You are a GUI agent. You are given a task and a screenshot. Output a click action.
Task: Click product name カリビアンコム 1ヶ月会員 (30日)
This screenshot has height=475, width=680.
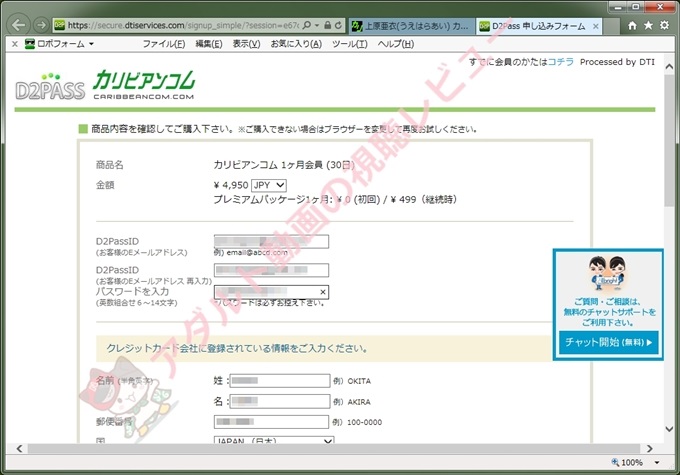point(284,165)
